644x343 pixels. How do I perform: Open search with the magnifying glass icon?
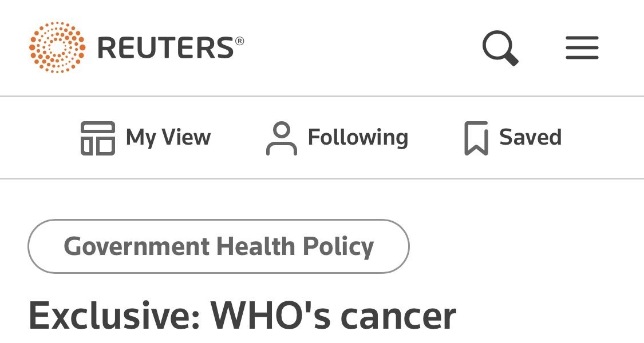[x=500, y=47]
